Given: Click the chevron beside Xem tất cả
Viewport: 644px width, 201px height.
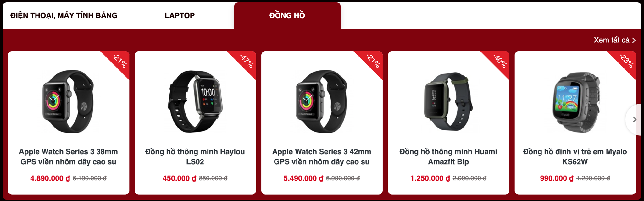Looking at the screenshot, I should tap(634, 41).
